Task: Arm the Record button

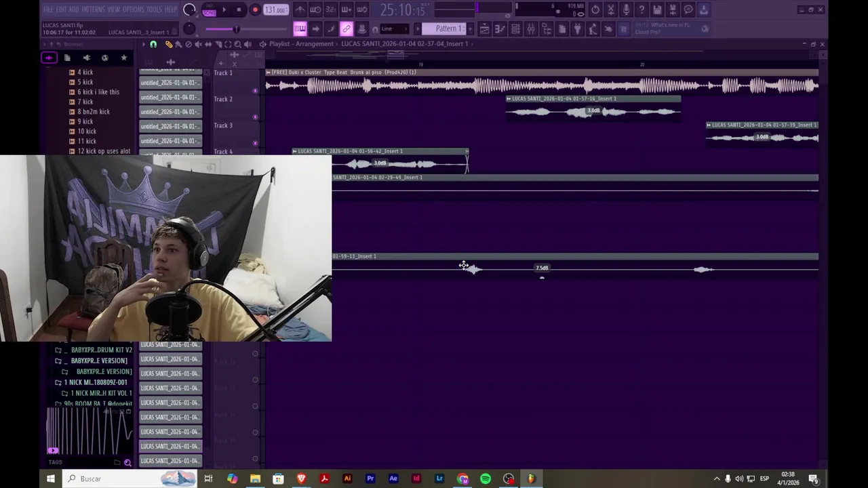Action: click(x=255, y=10)
